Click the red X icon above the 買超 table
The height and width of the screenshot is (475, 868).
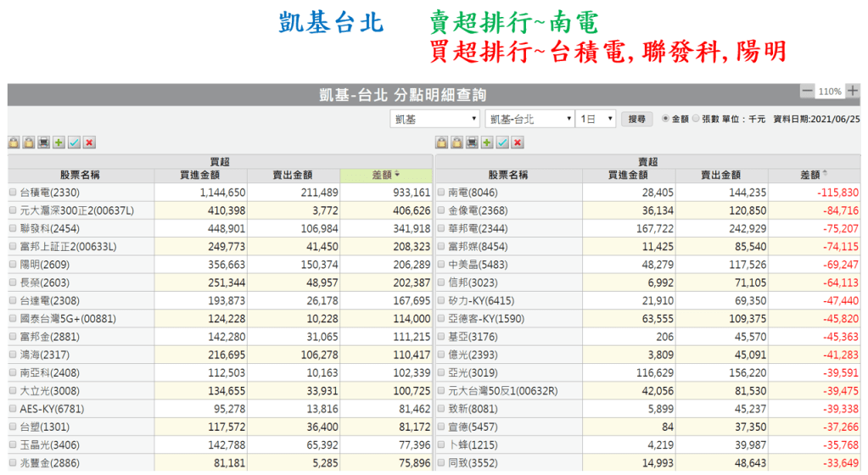click(x=89, y=142)
